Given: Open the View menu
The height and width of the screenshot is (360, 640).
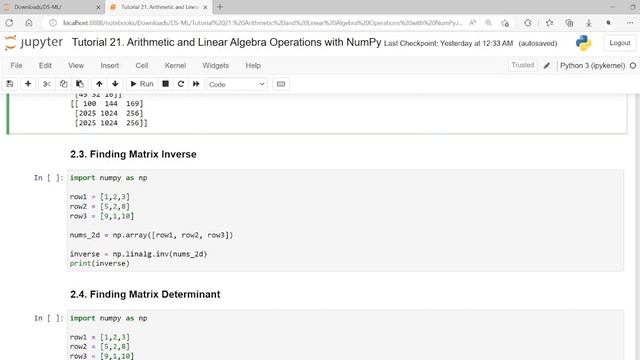Looking at the screenshot, I should point(76,65).
